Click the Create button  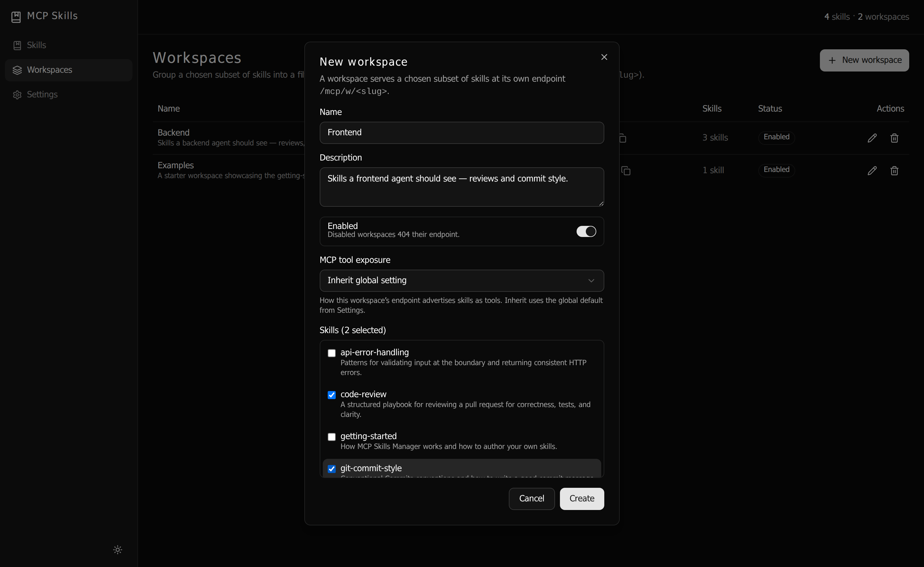pos(582,499)
